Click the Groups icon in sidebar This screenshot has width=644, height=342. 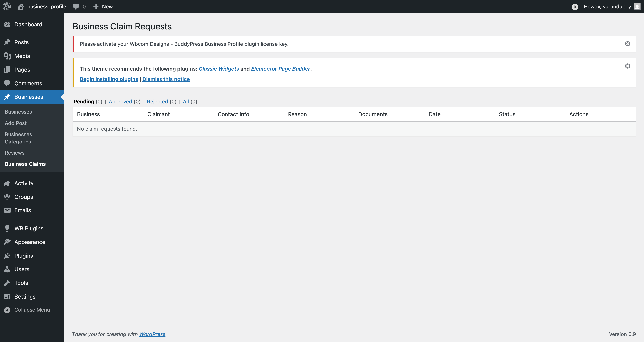click(x=7, y=197)
